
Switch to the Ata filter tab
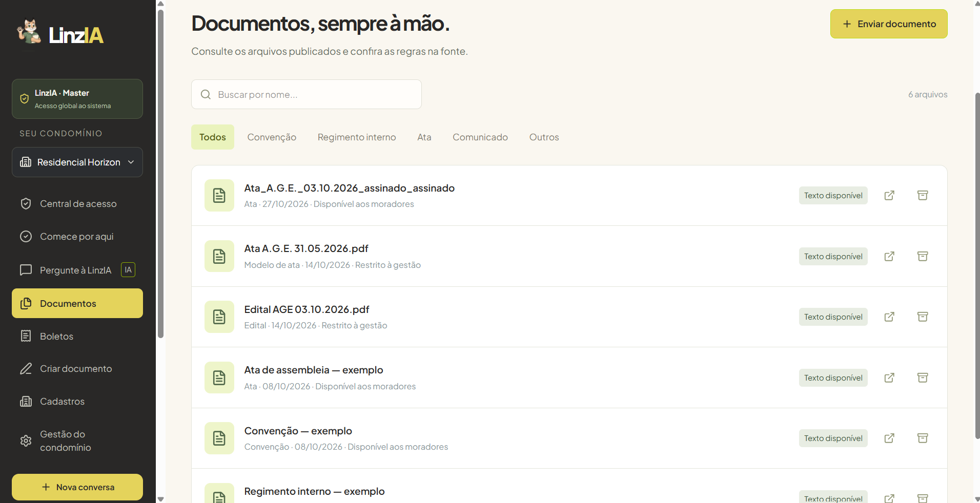(424, 137)
